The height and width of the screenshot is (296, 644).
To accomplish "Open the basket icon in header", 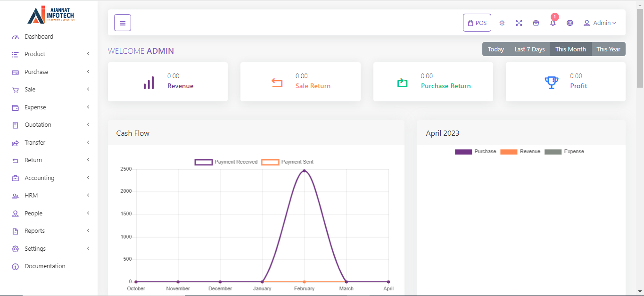I will [536, 23].
